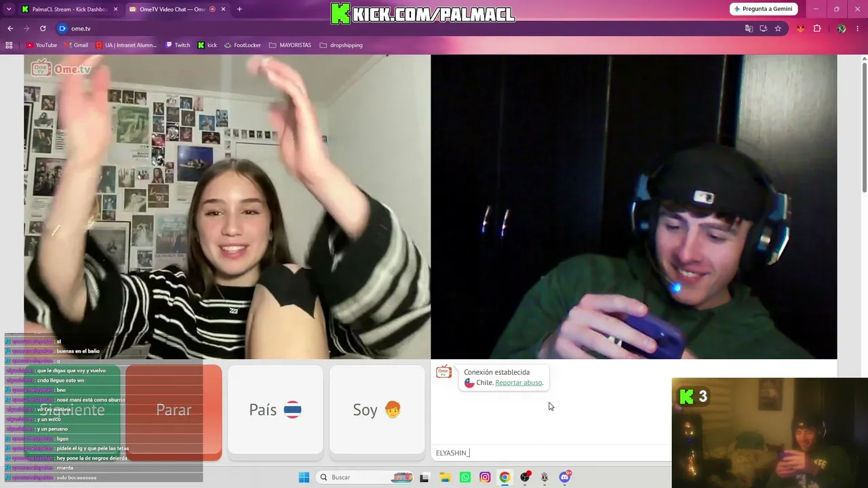Open the Soy gender selector
The image size is (868, 488).
click(x=377, y=409)
